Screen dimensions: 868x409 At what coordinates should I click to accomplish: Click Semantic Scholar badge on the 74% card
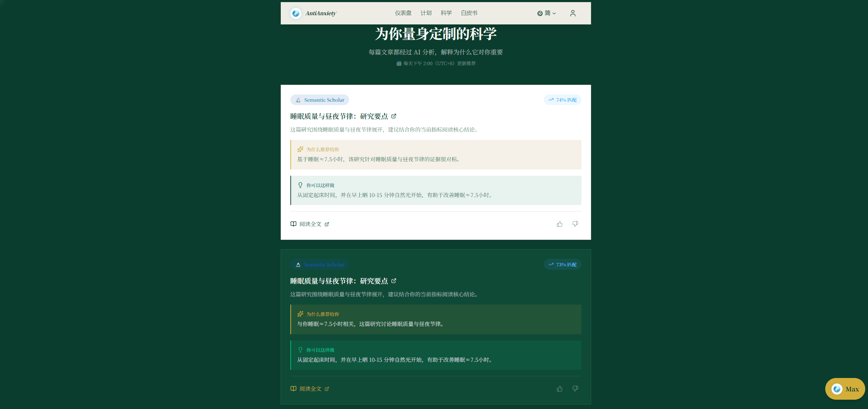[x=320, y=100]
